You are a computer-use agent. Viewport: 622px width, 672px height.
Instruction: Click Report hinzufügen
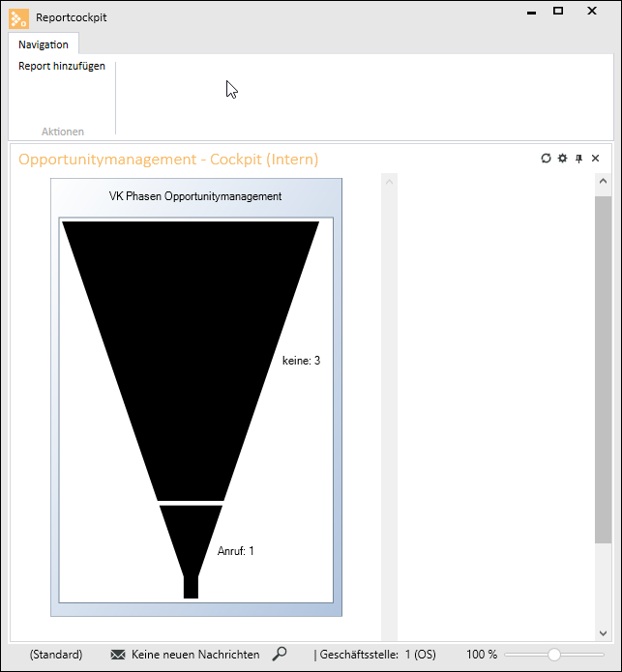coord(62,66)
